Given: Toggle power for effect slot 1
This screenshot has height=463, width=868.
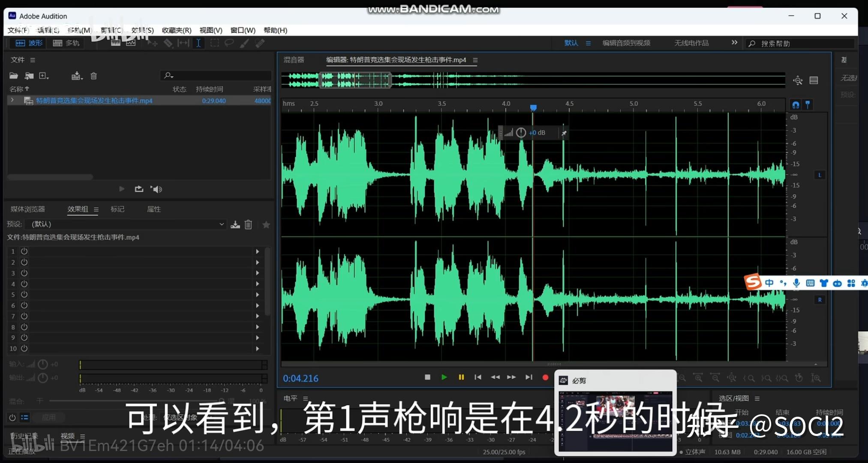Looking at the screenshot, I should [x=24, y=251].
